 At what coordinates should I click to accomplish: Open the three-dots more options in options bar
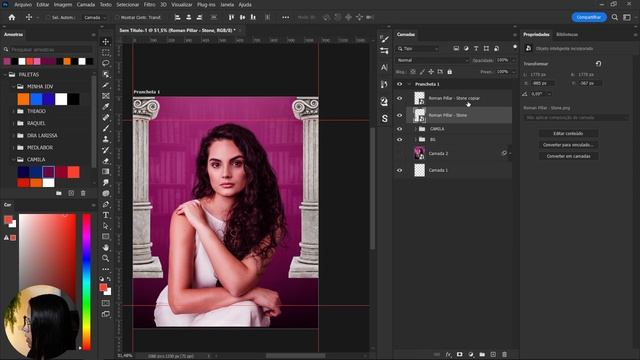[x=286, y=17]
